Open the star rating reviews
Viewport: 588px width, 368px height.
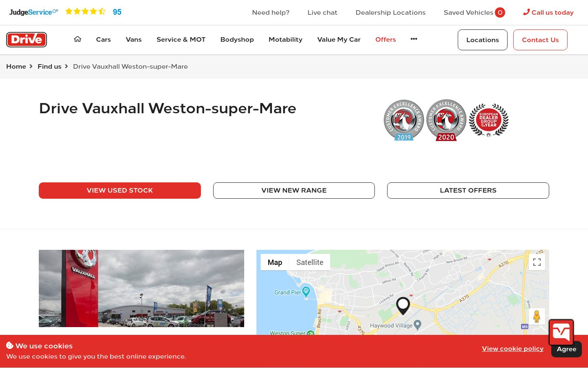[85, 11]
